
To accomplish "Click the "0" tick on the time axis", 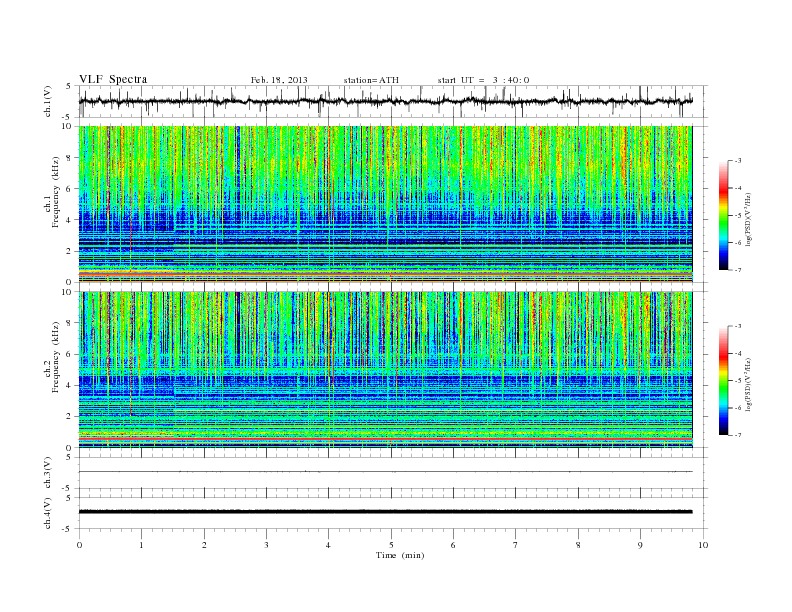I will (79, 545).
